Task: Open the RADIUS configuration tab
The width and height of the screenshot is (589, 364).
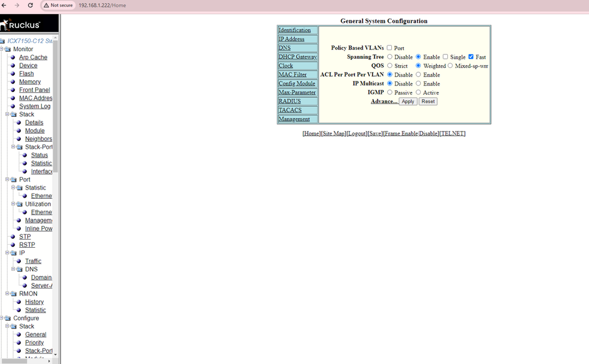Action: pyautogui.click(x=289, y=101)
